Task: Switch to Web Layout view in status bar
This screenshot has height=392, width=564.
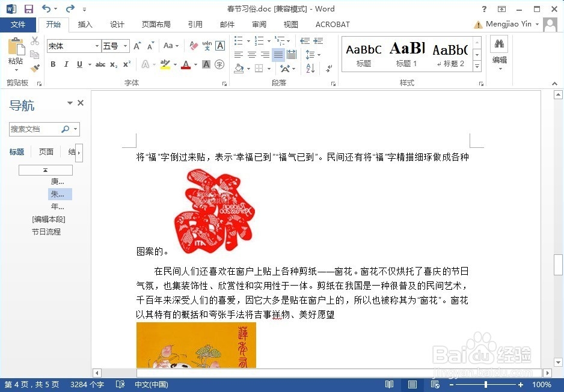Action: [435, 384]
